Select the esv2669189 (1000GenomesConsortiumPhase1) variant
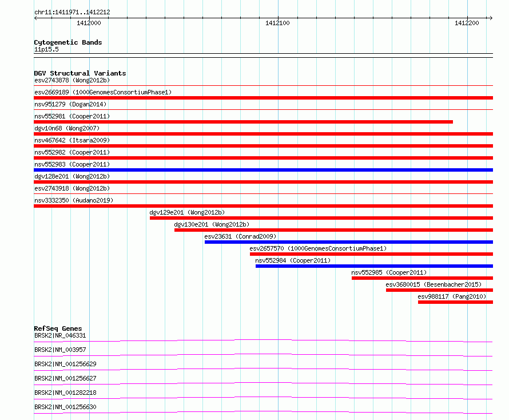The height and width of the screenshot is (420, 509). tap(103, 92)
